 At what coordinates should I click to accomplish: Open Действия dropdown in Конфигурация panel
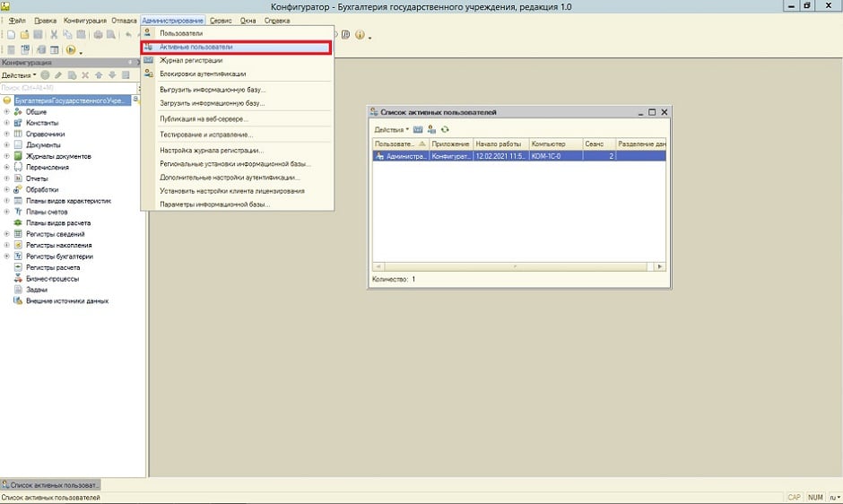click(x=19, y=75)
